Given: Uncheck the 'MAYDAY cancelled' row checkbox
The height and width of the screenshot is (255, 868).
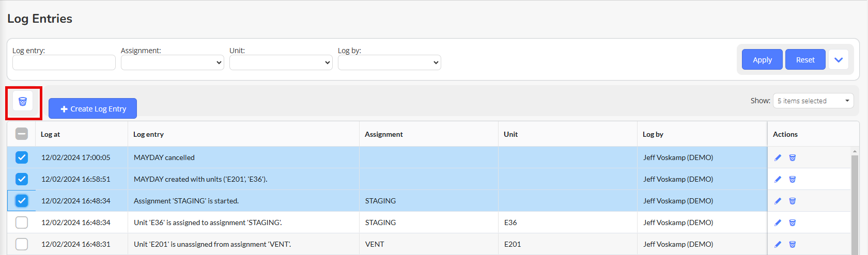Looking at the screenshot, I should 22,157.
